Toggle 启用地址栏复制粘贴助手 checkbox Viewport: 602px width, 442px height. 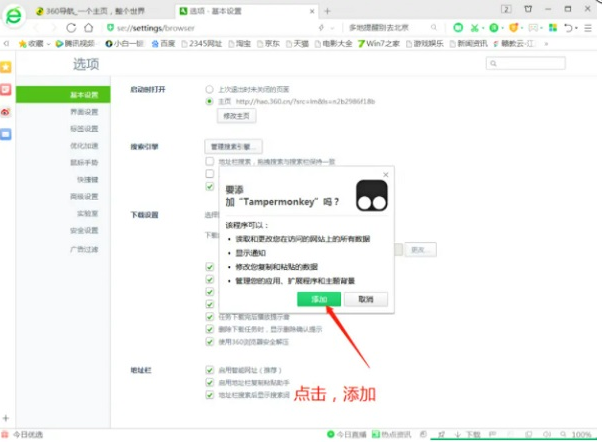pos(210,382)
